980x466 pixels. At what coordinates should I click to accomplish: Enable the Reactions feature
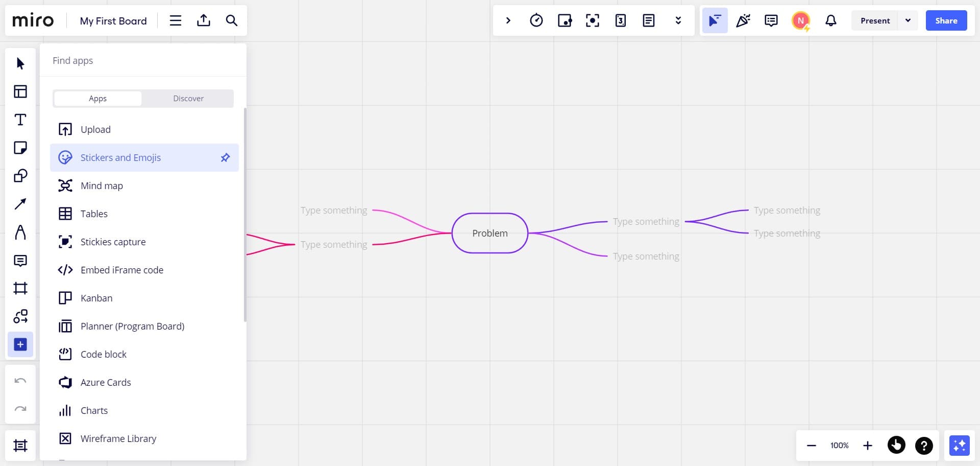point(743,20)
